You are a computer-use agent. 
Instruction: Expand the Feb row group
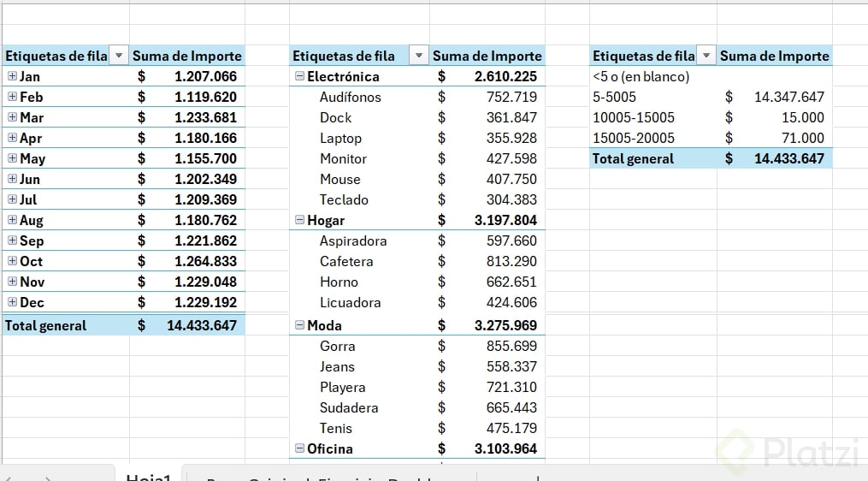pyautogui.click(x=12, y=97)
